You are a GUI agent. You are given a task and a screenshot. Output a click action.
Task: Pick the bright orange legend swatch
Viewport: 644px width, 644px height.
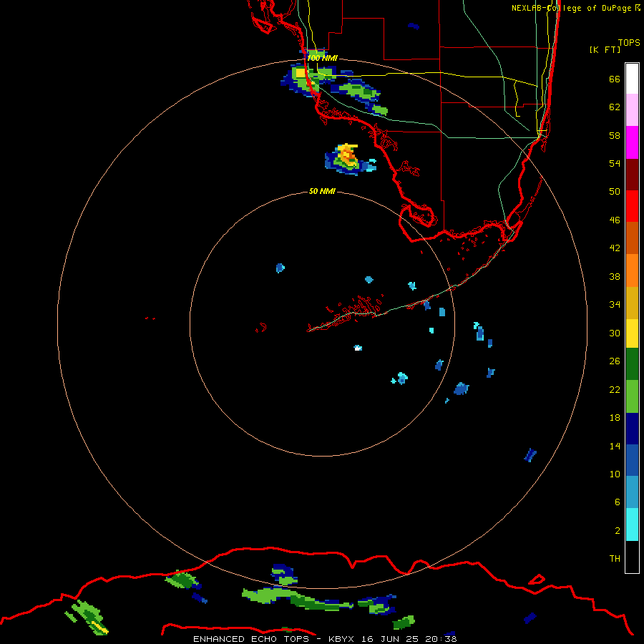(x=632, y=270)
